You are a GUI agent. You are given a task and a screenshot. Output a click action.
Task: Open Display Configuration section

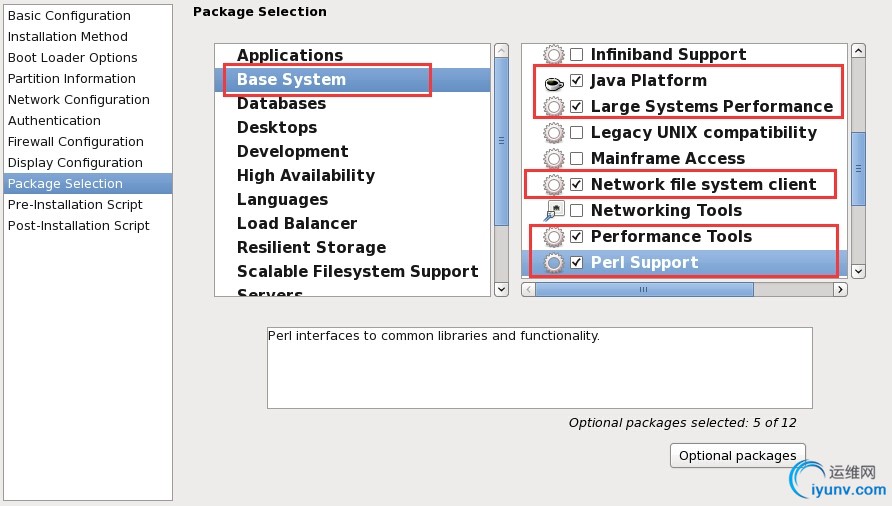(x=88, y=163)
